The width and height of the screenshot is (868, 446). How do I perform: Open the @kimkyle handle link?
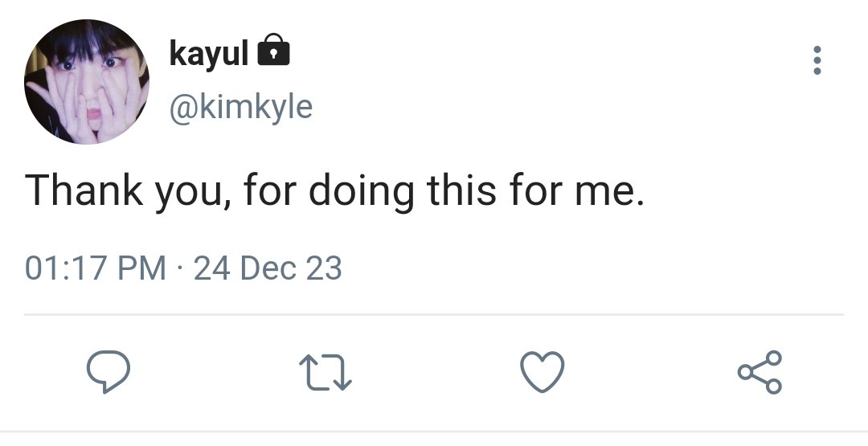(241, 105)
